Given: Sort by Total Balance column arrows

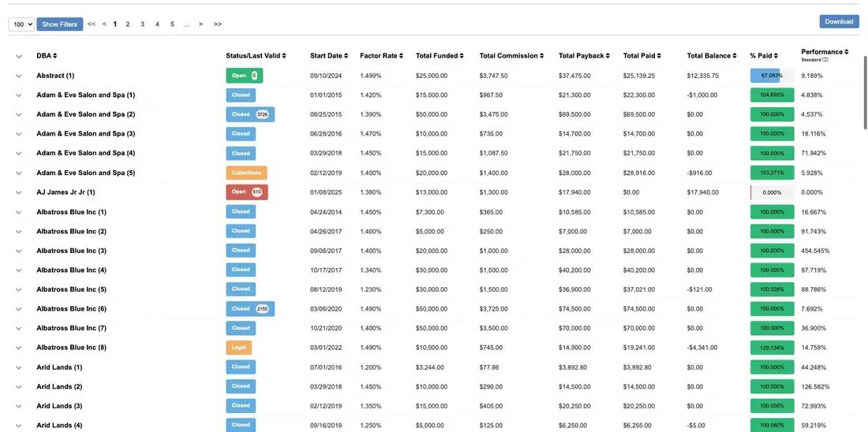Looking at the screenshot, I should click(x=735, y=56).
